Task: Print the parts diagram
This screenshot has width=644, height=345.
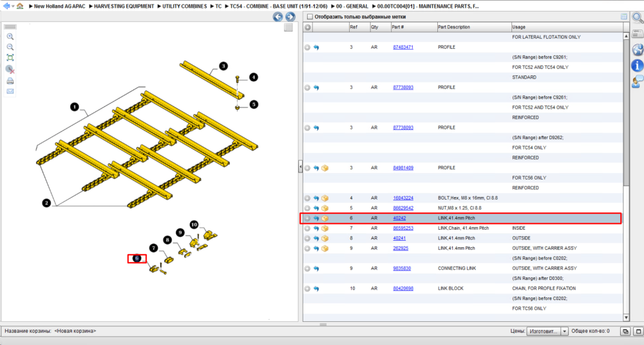Action: click(x=10, y=80)
